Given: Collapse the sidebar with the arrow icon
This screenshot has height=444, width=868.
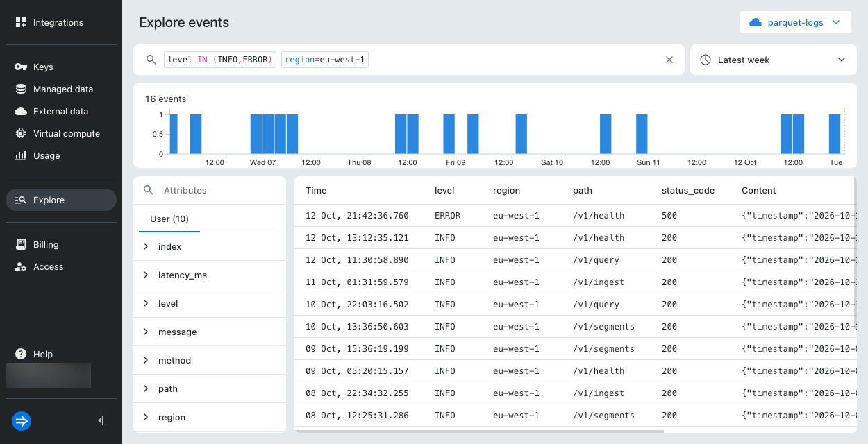Looking at the screenshot, I should 101,420.
